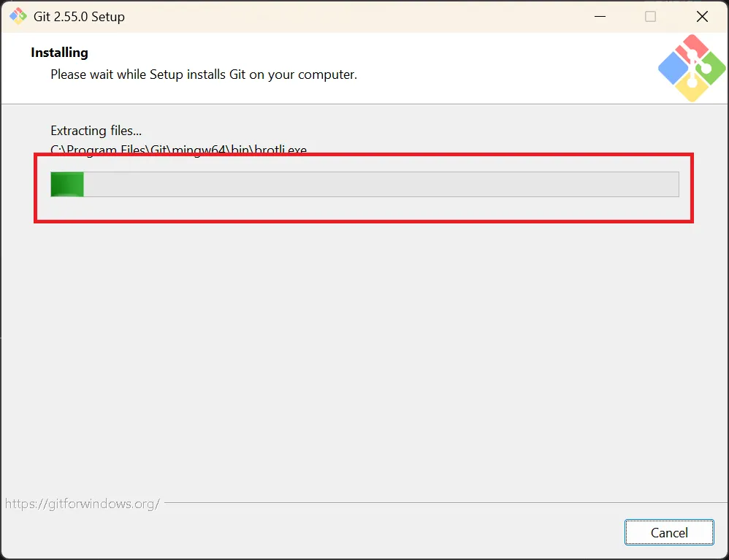Image resolution: width=729 pixels, height=560 pixels.
Task: Cancel the Git installation
Action: pos(669,532)
